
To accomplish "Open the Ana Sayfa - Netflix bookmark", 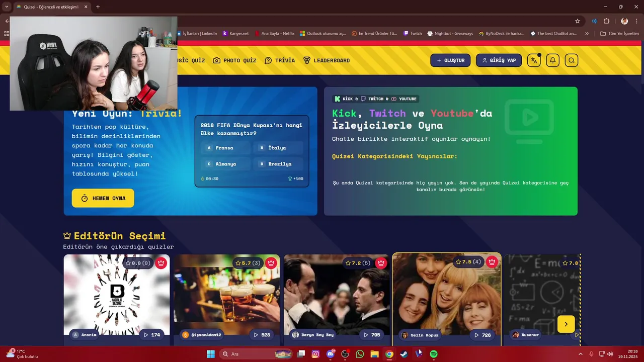I will pos(274,33).
